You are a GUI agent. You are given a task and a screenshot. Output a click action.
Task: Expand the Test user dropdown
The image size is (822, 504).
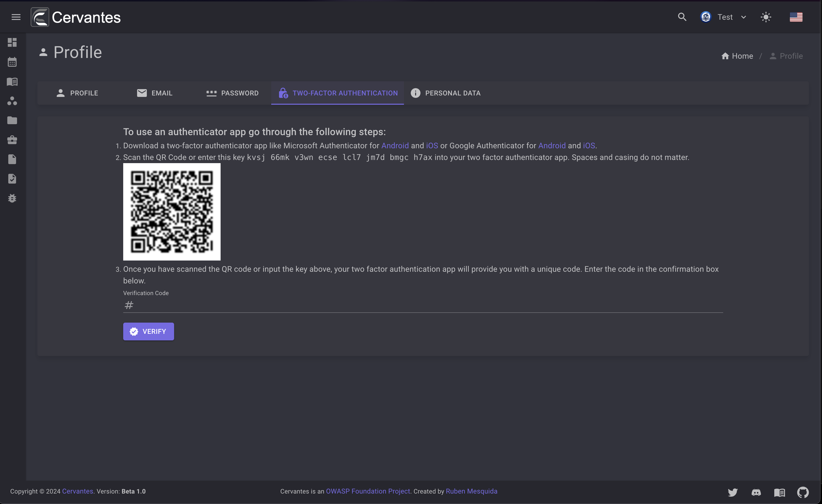(x=743, y=17)
